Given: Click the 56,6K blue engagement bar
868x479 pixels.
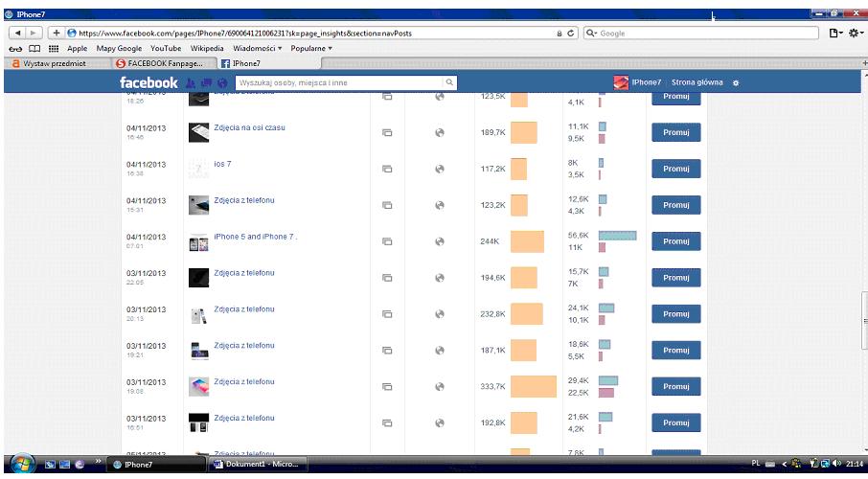Looking at the screenshot, I should tap(617, 236).
